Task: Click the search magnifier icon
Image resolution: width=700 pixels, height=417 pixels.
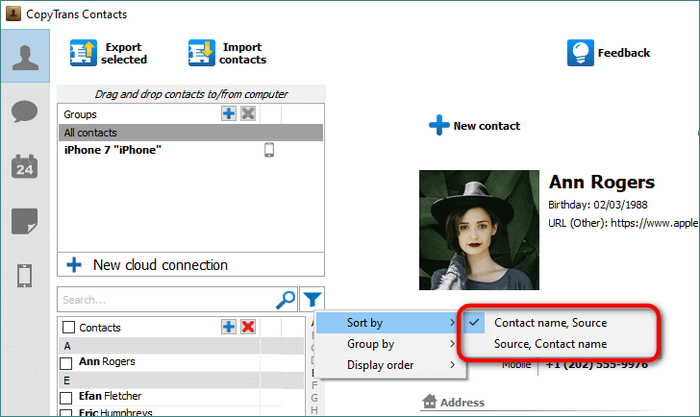Action: click(x=286, y=300)
